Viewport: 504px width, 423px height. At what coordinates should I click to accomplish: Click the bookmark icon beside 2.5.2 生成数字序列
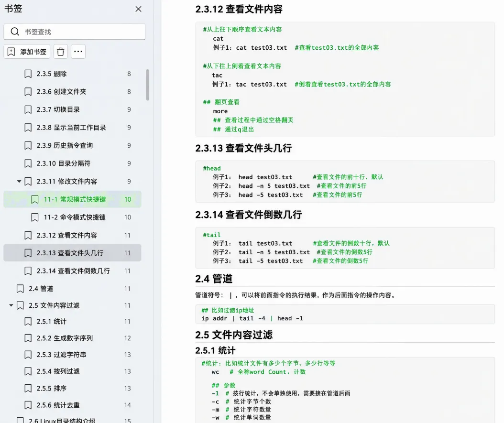(28, 338)
